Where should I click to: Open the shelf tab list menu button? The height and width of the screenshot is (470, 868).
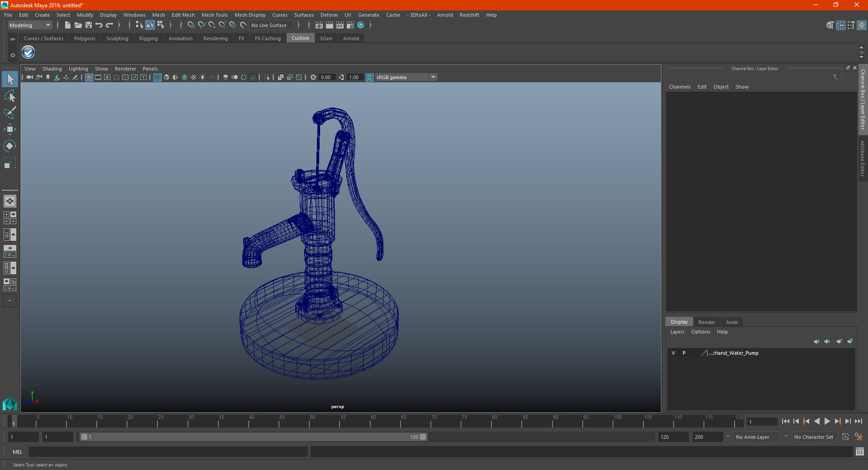13,39
